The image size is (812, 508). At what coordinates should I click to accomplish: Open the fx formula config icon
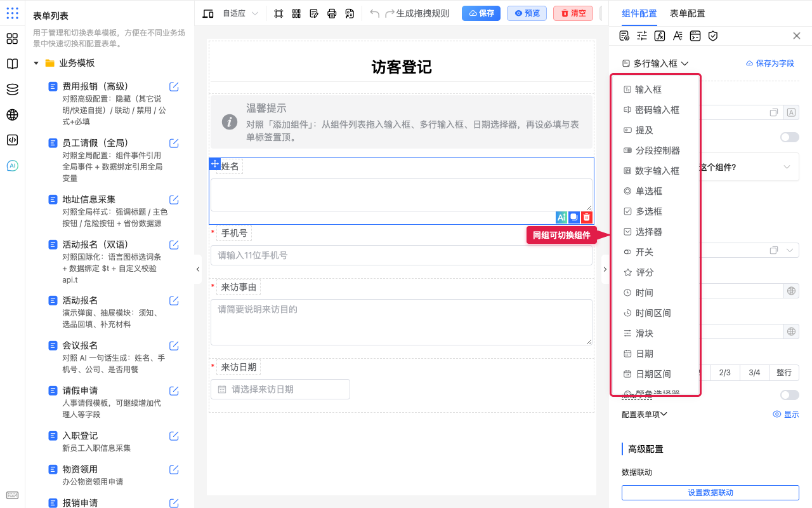pos(660,36)
